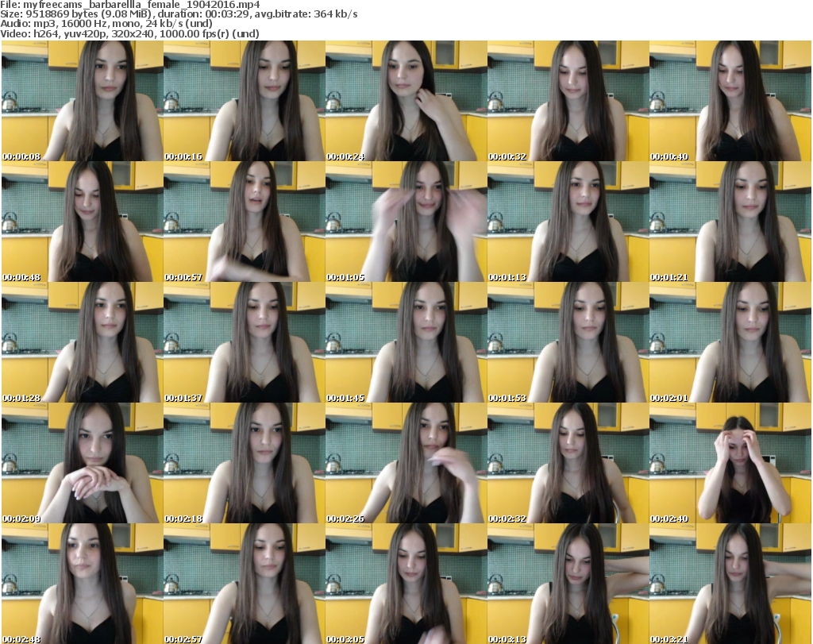Pick the thumbnail stamped 00:00:40

click(730, 101)
